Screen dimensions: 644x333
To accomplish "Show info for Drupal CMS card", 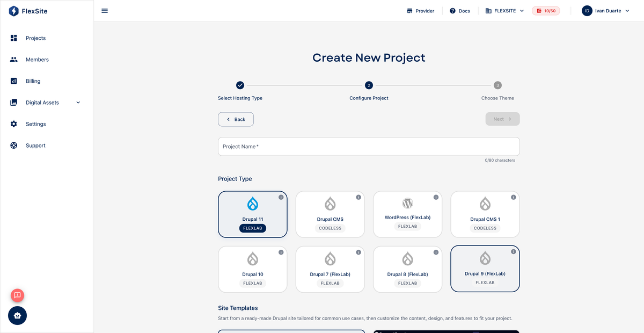I will coord(358,197).
